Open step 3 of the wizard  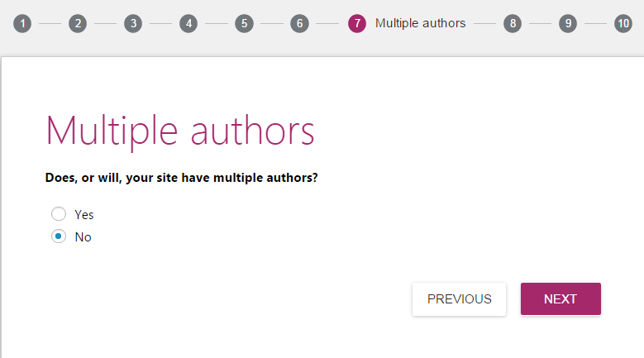pyautogui.click(x=133, y=23)
